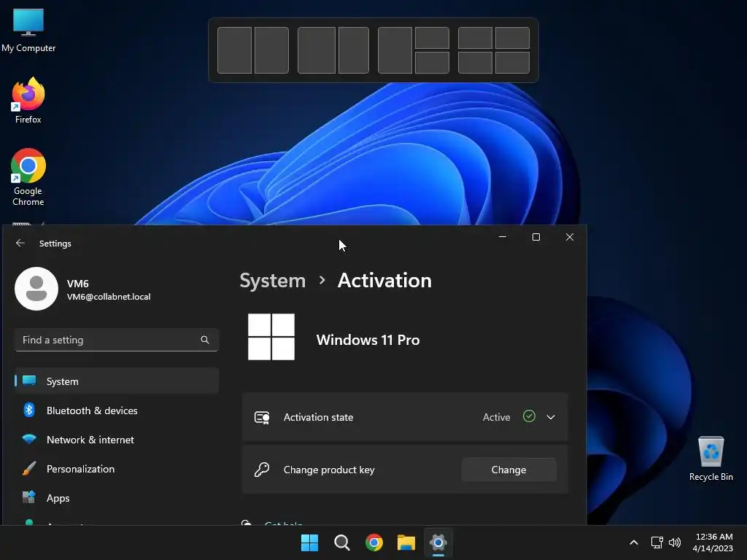This screenshot has width=747, height=560.
Task: Open the Start menu from the taskbar
Action: (x=309, y=542)
